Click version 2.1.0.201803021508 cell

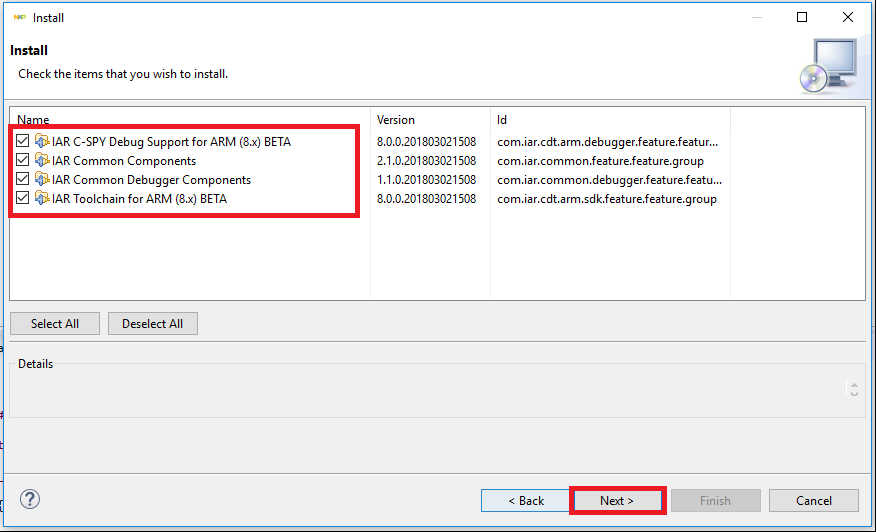pos(426,160)
